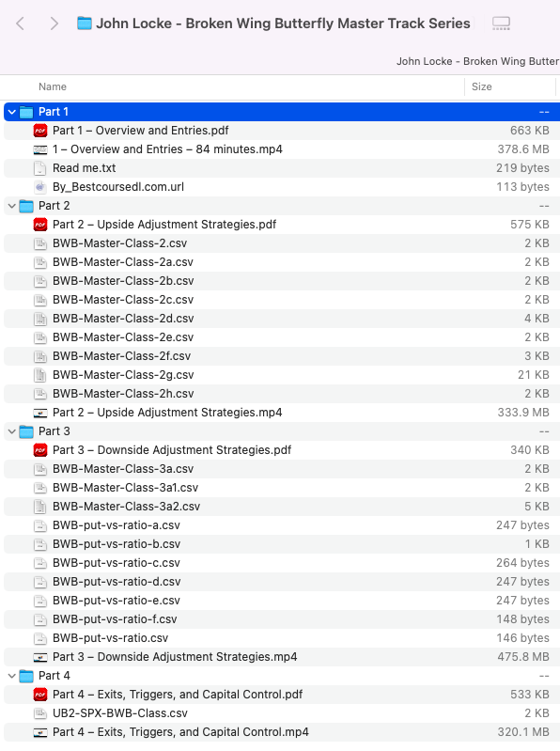Select BWB-put-vs-ratio-c.csv file

tap(282, 563)
